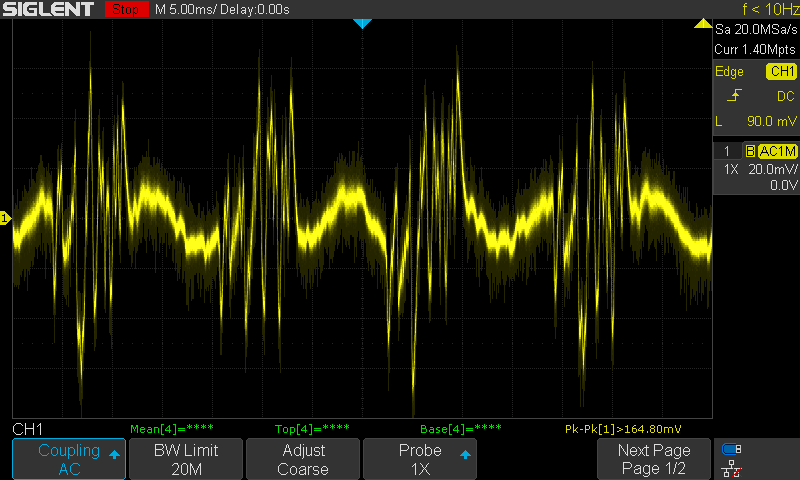Click the CH1 menu title label
This screenshot has width=800, height=480.
[28, 429]
